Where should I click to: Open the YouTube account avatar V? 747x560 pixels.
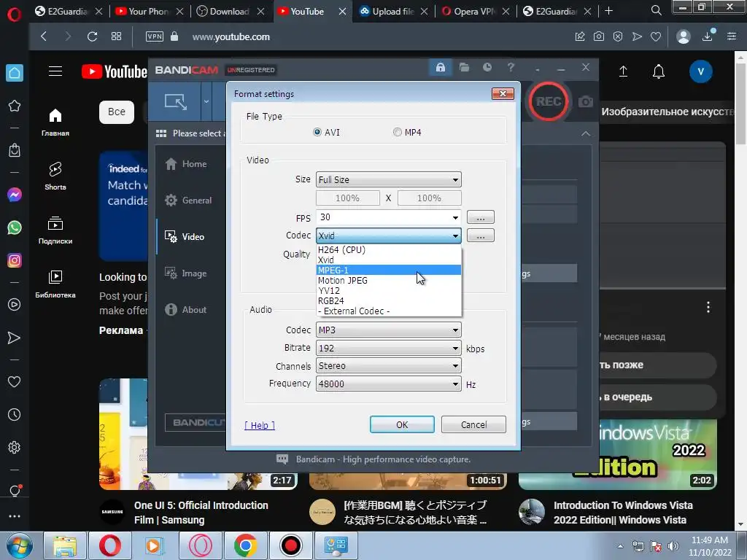[701, 71]
